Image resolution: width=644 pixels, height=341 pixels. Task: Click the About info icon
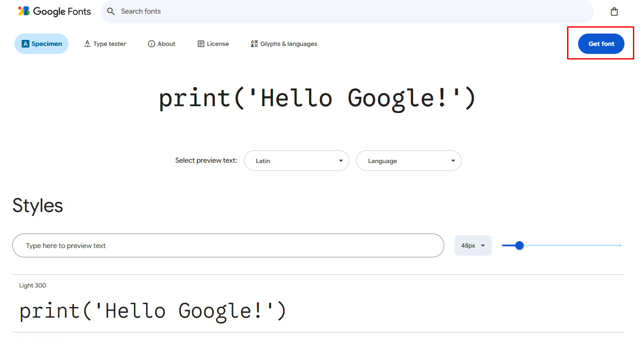pyautogui.click(x=151, y=44)
